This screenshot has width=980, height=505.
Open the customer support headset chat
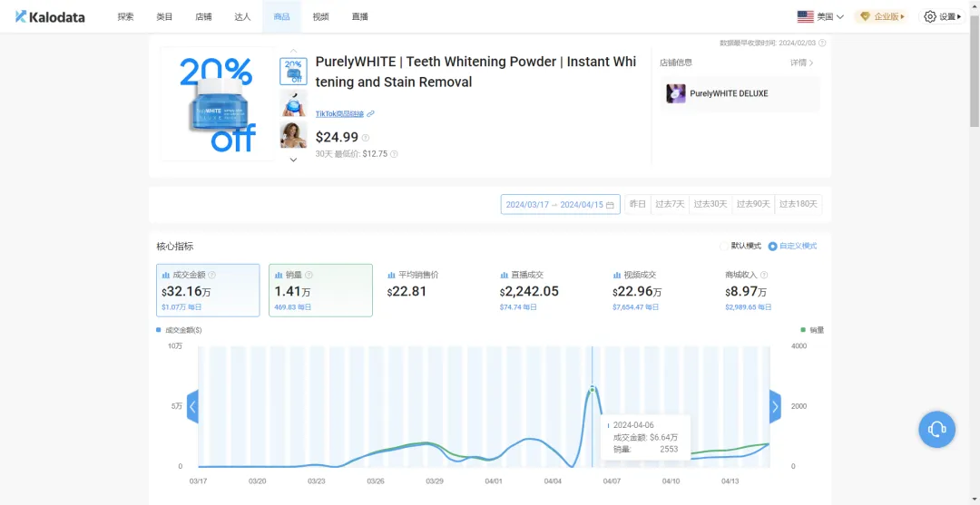point(936,429)
